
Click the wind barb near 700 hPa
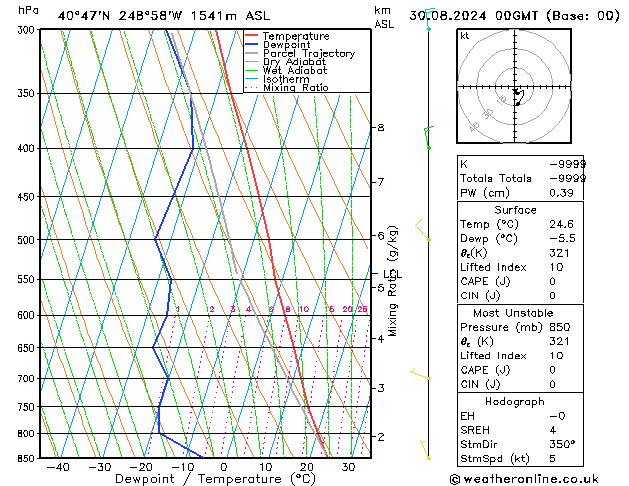(x=421, y=375)
